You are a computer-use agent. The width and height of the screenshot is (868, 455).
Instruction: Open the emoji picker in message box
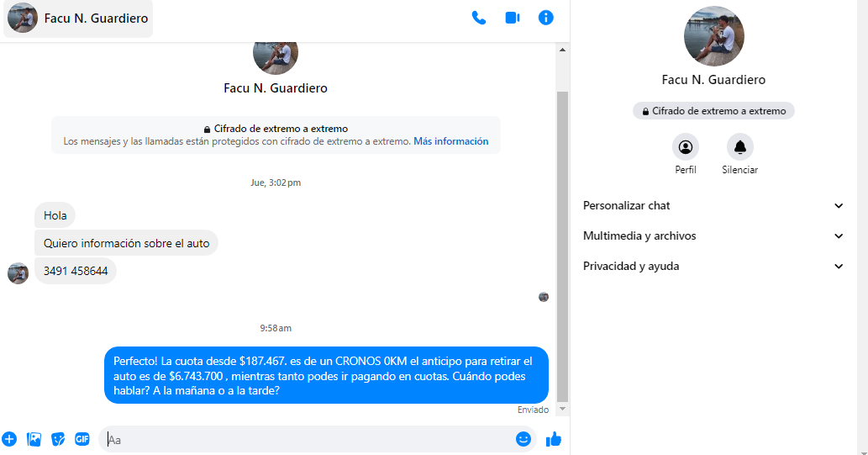pyautogui.click(x=523, y=439)
